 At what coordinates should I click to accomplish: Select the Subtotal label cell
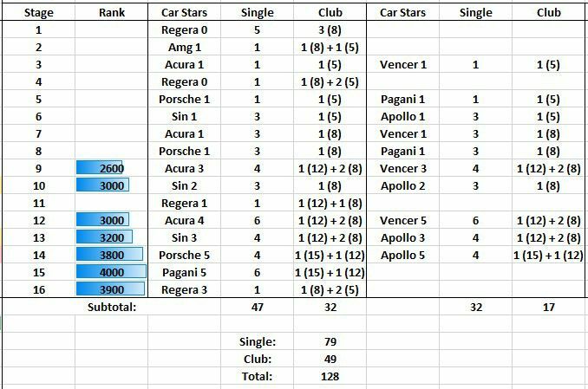(x=112, y=307)
